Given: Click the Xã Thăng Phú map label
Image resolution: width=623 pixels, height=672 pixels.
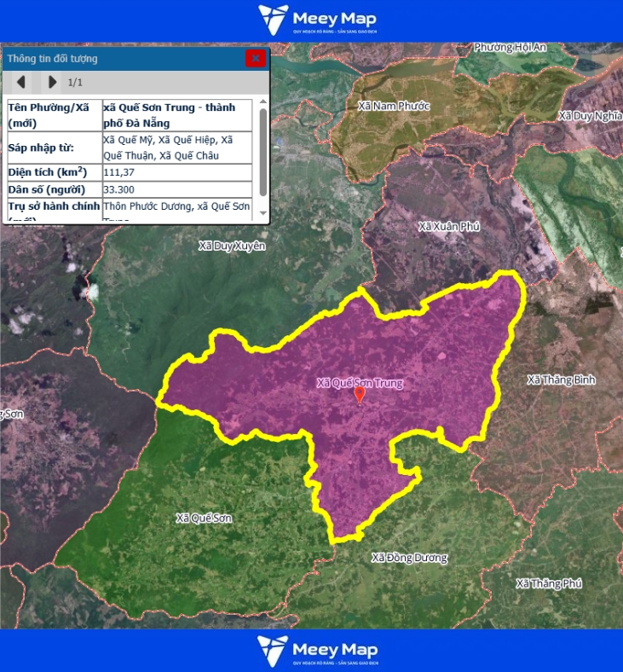Looking at the screenshot, I should point(549,583).
